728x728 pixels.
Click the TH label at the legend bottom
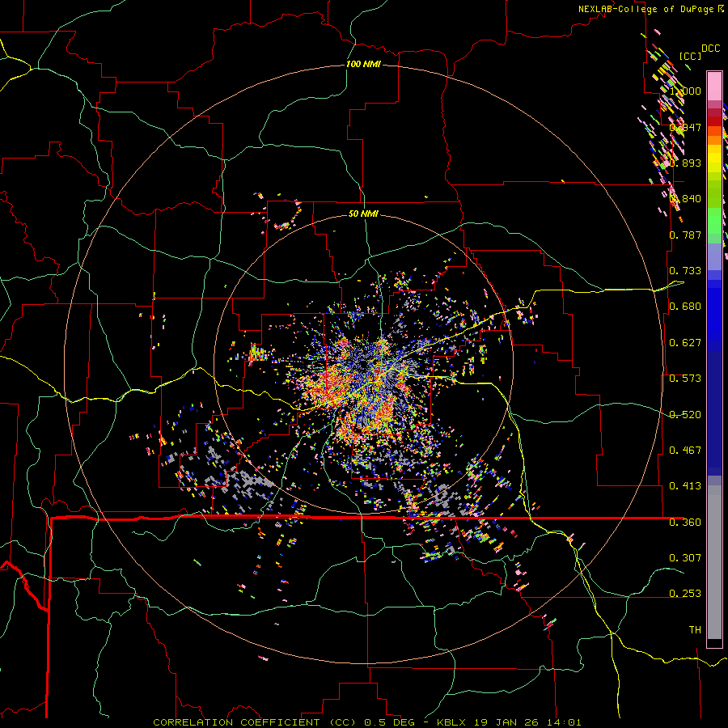[695, 630]
